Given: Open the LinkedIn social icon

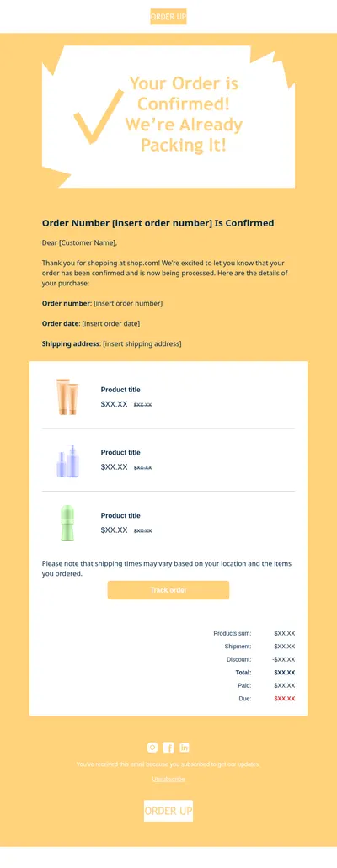Looking at the screenshot, I should (x=184, y=748).
